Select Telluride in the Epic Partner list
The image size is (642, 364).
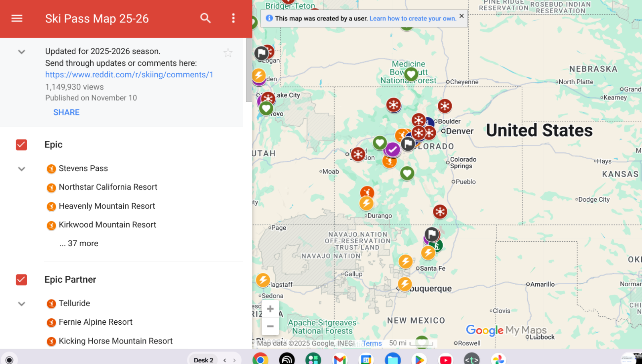point(74,303)
